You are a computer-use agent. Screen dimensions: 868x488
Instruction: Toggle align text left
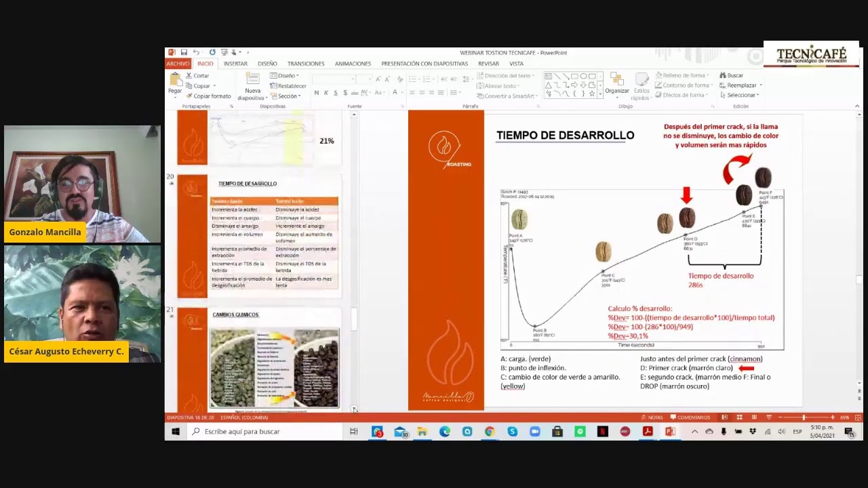coord(412,92)
